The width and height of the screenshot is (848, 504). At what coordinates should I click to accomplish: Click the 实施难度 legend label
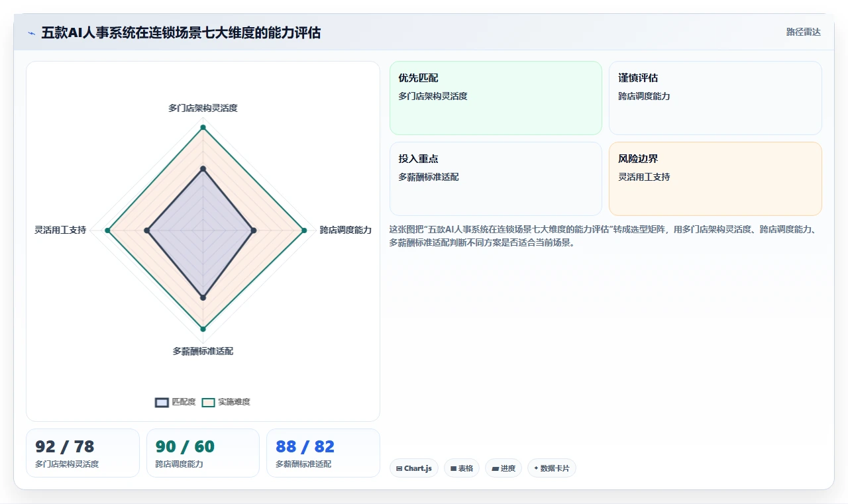(234, 402)
